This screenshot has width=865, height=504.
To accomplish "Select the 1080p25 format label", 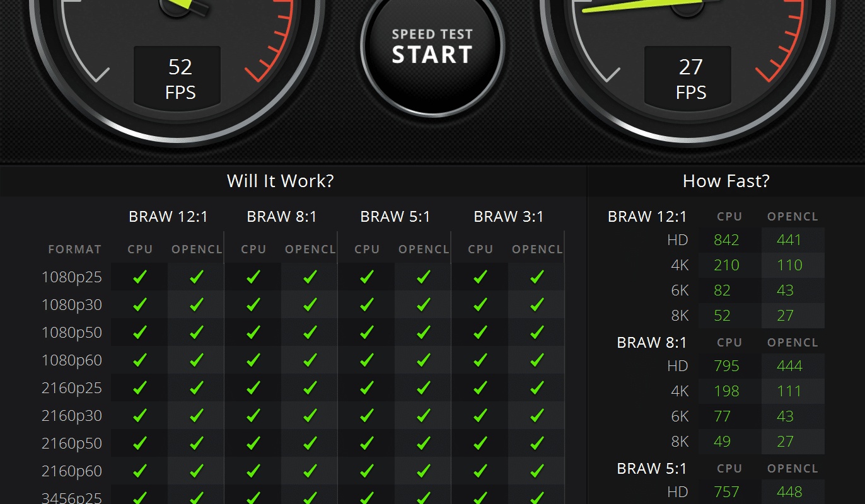I will point(72,277).
